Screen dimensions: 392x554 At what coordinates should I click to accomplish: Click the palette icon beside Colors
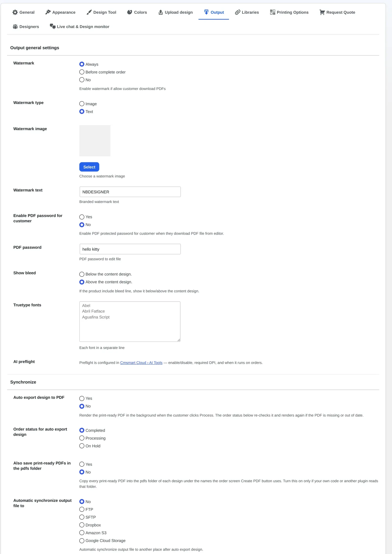tap(130, 12)
